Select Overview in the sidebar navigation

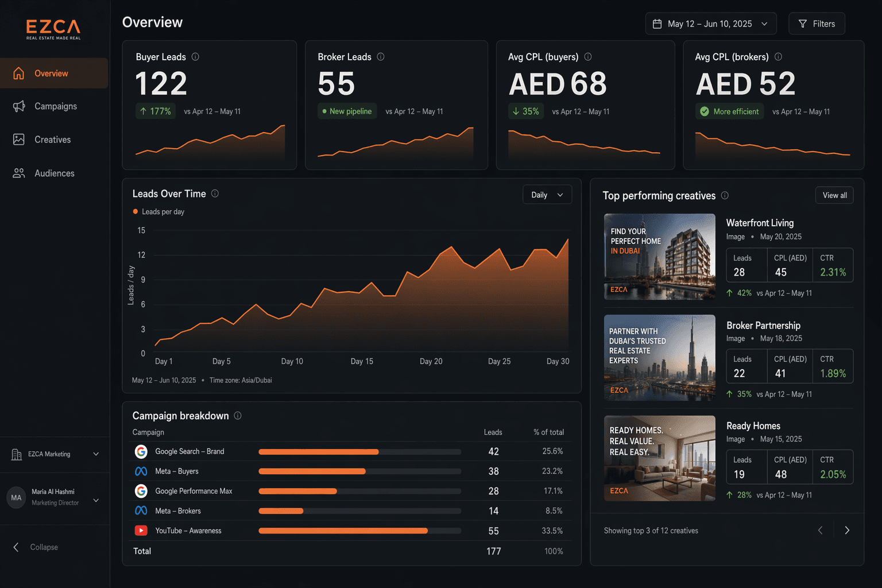[51, 73]
